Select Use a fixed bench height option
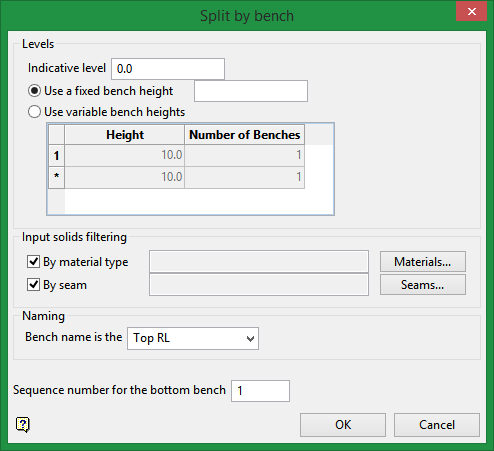 (35, 91)
